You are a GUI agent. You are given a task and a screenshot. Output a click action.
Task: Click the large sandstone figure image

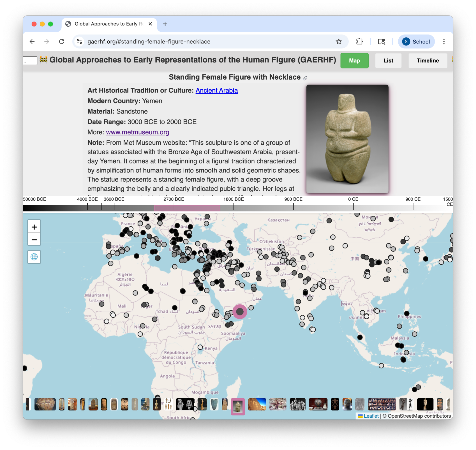pos(347,139)
